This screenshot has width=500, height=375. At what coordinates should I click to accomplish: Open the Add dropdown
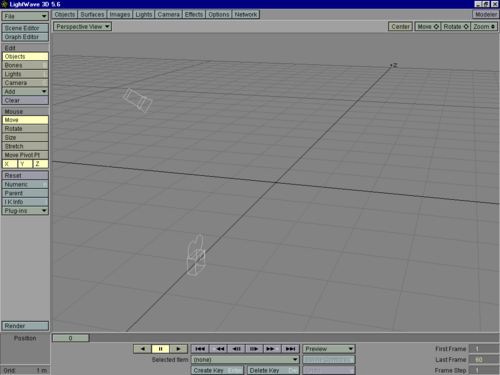25,91
